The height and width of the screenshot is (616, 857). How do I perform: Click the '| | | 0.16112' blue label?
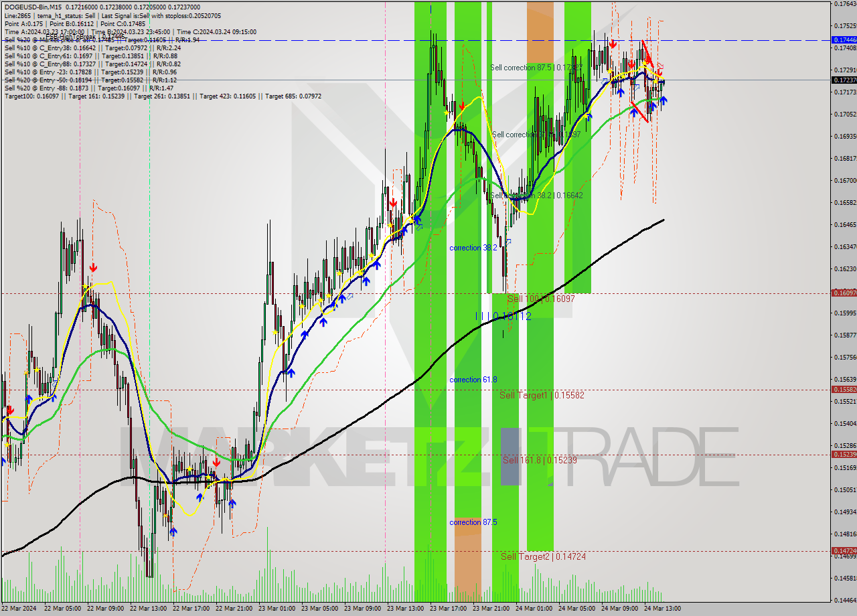click(x=503, y=316)
